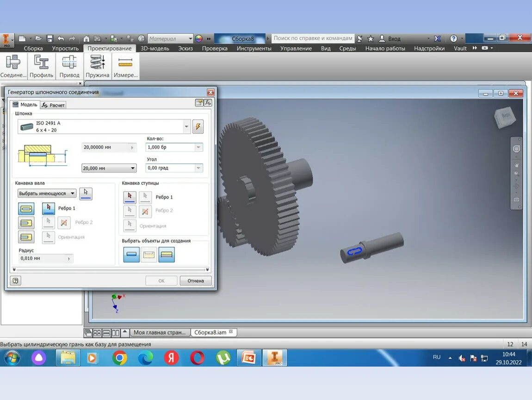
Task: Click the search help and commands field
Action: point(313,38)
